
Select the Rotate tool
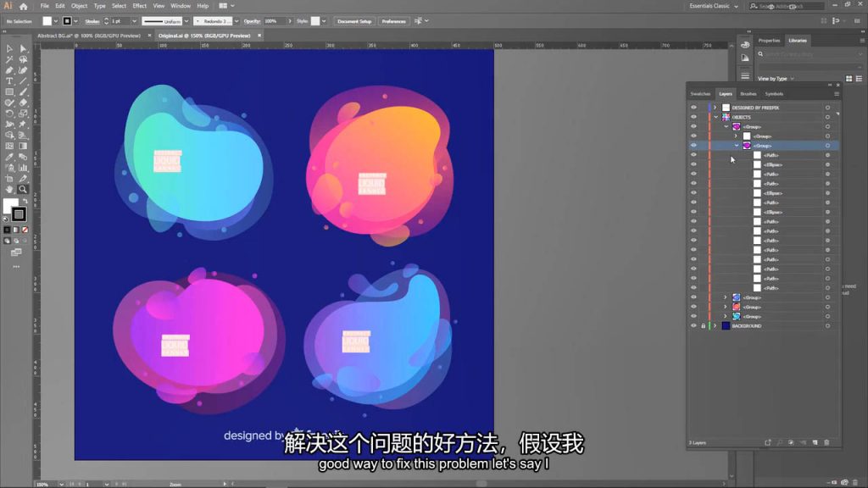click(9, 114)
